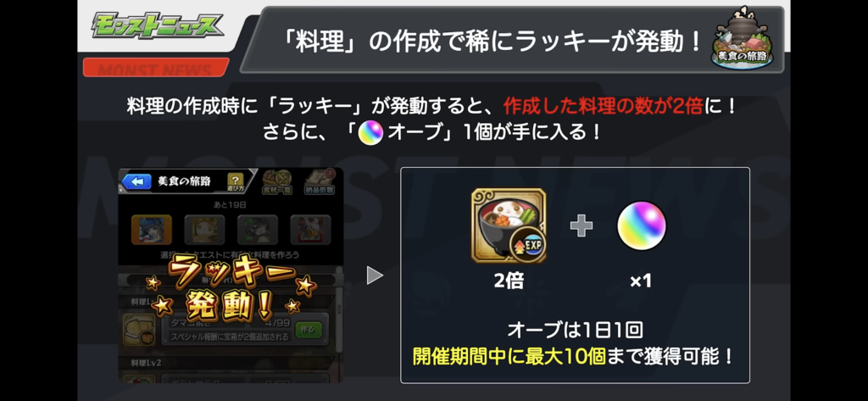Select the third quest character thumbnail

coord(258,230)
